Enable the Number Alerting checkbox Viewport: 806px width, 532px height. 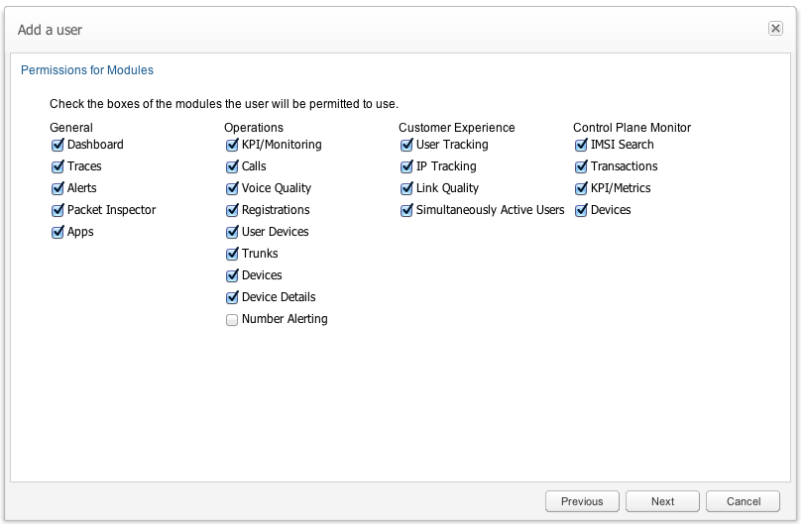point(232,319)
